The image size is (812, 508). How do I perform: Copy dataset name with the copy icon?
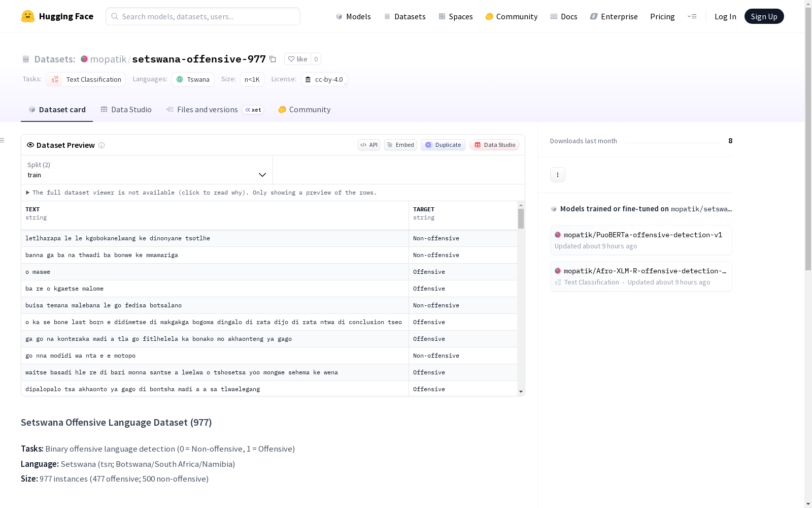pyautogui.click(x=273, y=59)
